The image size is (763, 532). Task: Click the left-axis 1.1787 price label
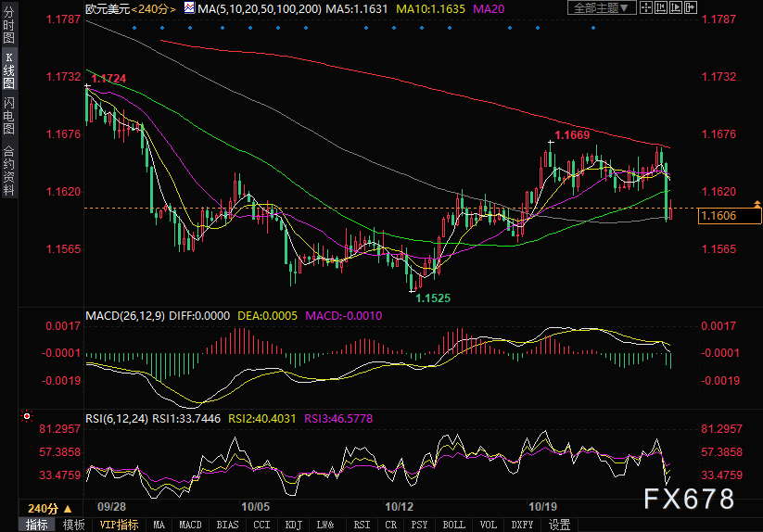click(x=63, y=19)
